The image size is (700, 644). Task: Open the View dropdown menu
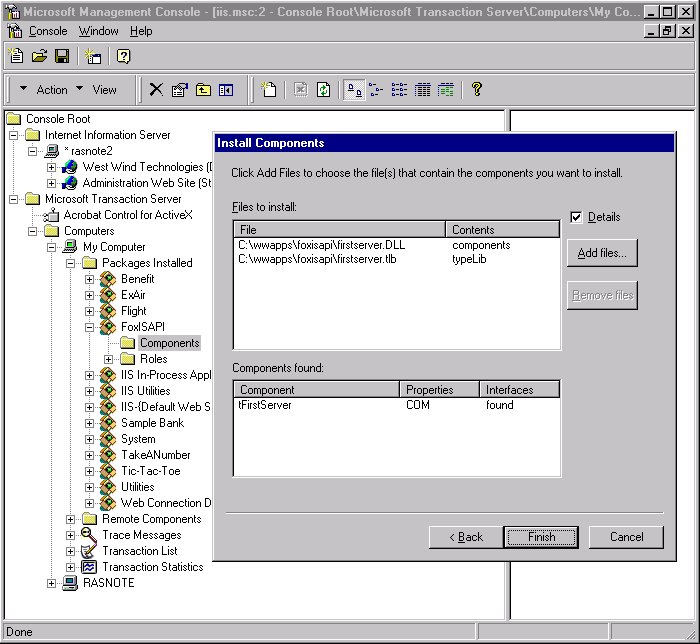(x=96, y=90)
